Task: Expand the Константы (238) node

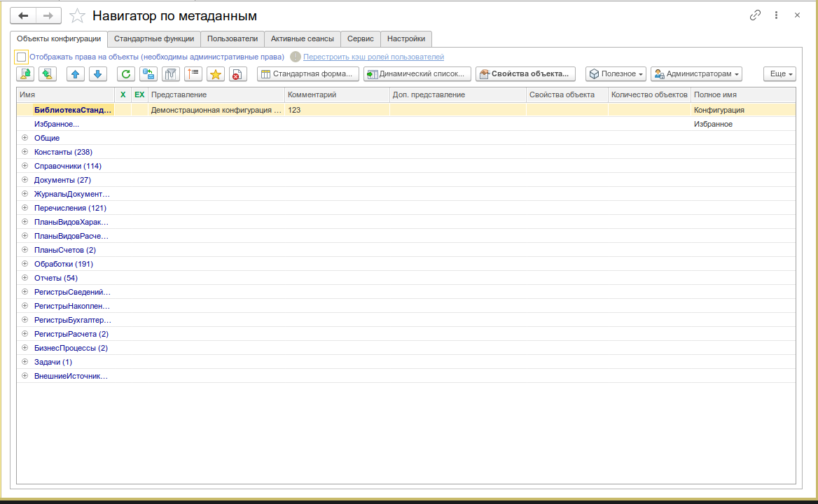Action: coord(25,152)
